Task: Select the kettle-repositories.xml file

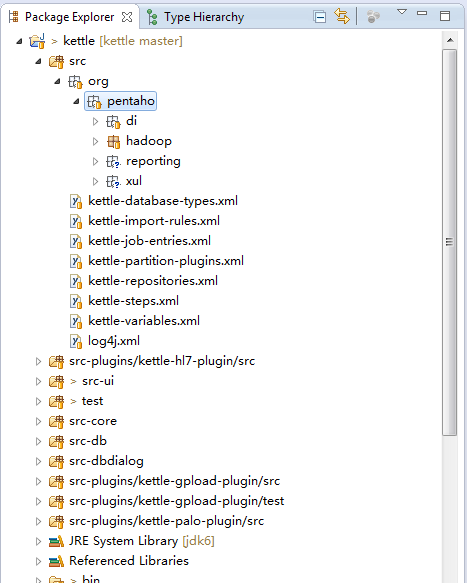Action: [153, 281]
